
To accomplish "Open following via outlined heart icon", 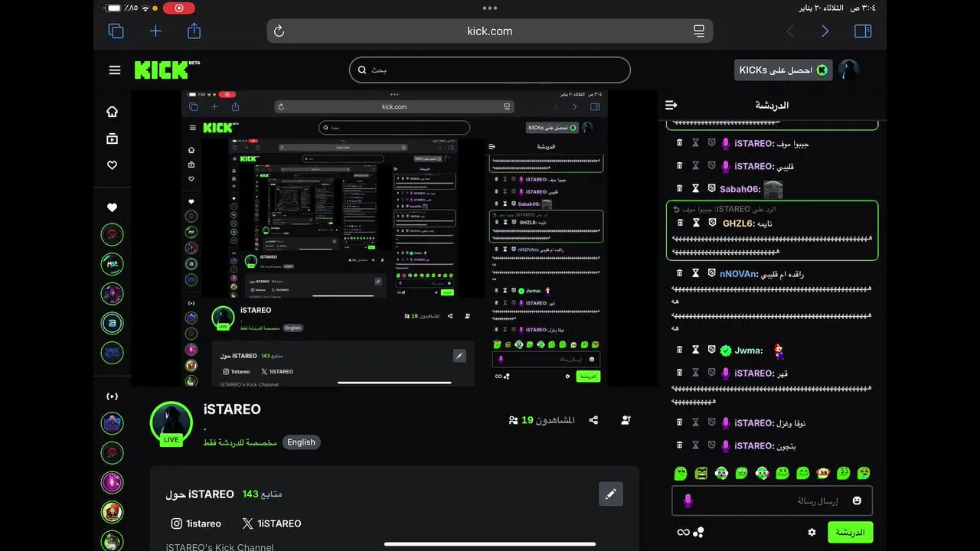I will (x=113, y=165).
